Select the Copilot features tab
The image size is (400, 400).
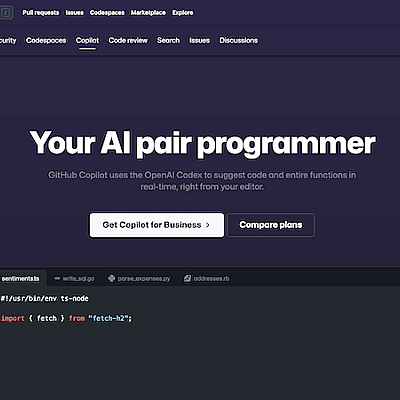tap(87, 40)
